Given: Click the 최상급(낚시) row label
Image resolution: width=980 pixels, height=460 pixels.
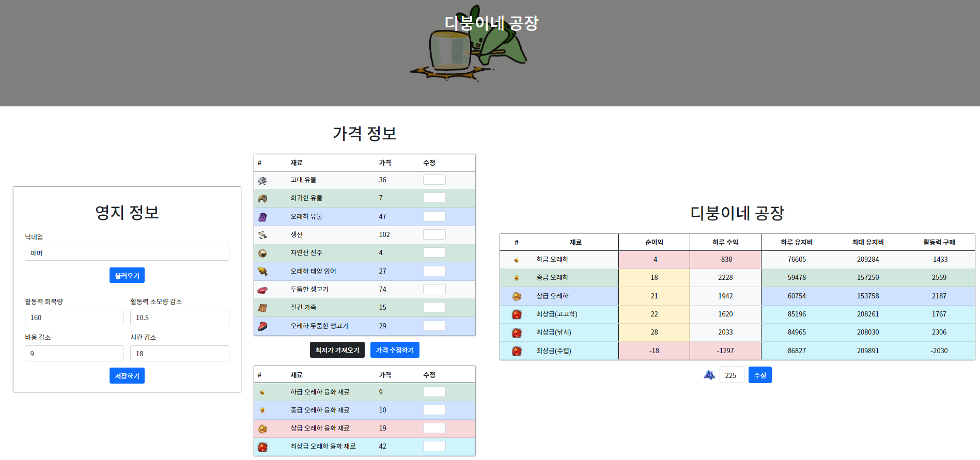Looking at the screenshot, I should coord(554,332).
